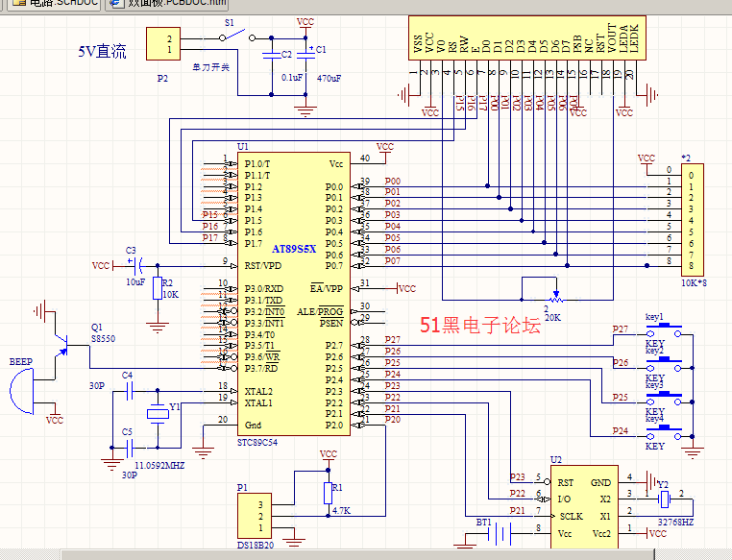Click the 5V直流 text label

[x=102, y=52]
